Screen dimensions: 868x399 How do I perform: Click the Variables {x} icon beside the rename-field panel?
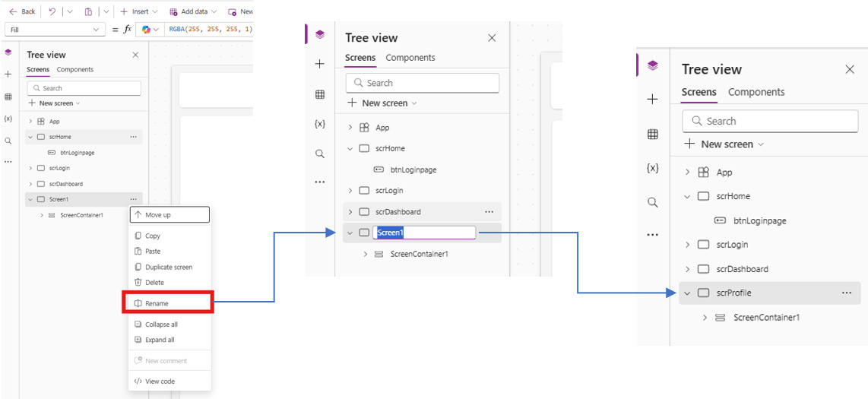coord(319,124)
